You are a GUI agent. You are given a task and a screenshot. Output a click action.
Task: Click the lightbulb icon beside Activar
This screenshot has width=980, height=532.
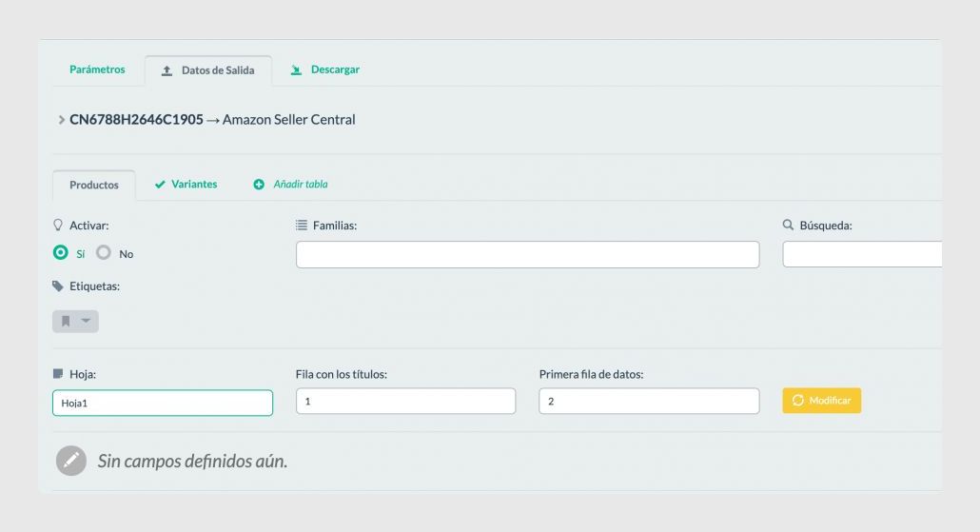tap(58, 225)
